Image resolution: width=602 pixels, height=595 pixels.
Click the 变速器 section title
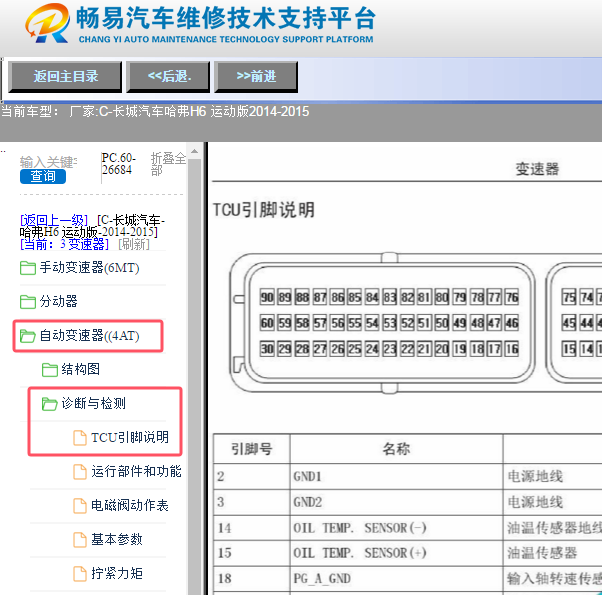tap(537, 169)
